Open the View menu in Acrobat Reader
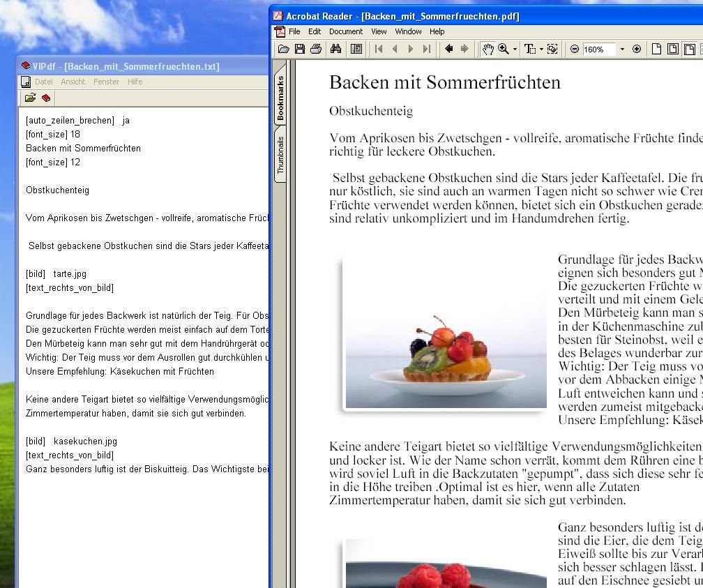The image size is (703, 588). point(379,31)
